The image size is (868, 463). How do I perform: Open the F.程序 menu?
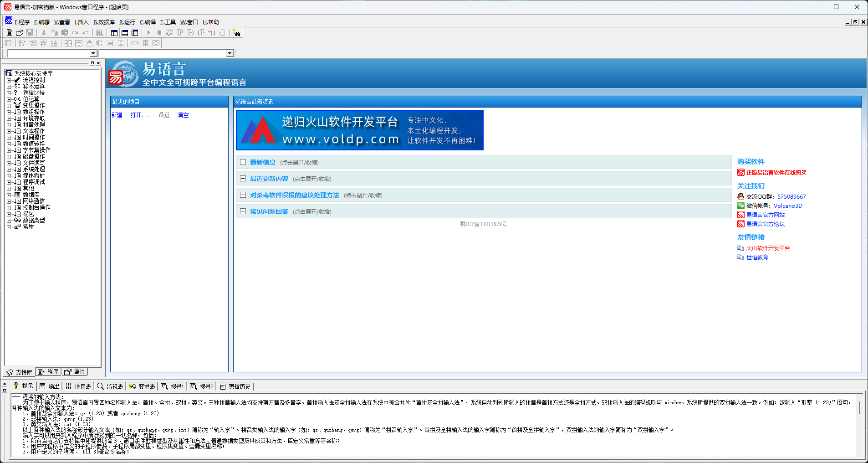click(22, 22)
